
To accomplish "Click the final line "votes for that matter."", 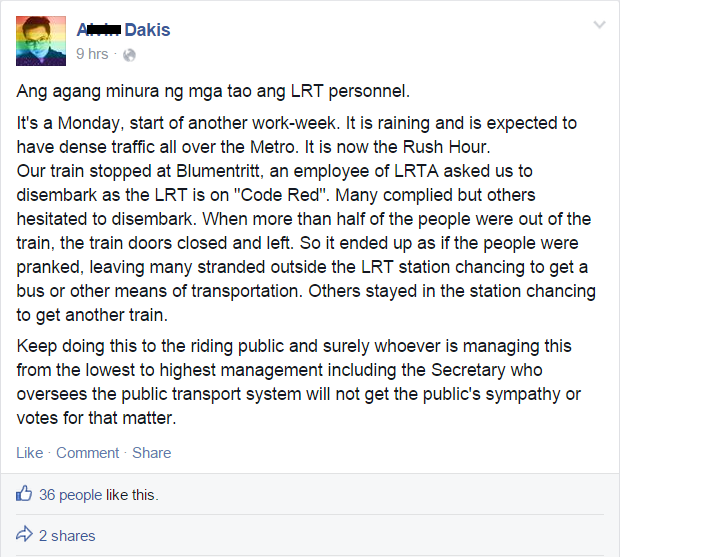I will click(96, 418).
